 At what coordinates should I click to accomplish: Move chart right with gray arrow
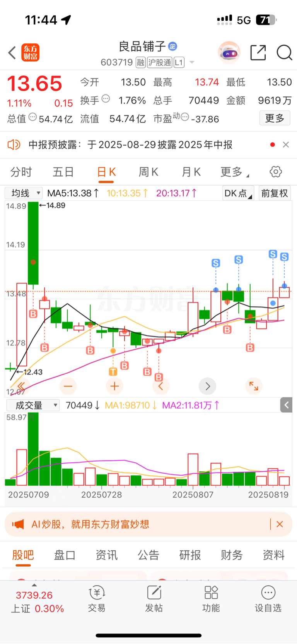(x=207, y=386)
